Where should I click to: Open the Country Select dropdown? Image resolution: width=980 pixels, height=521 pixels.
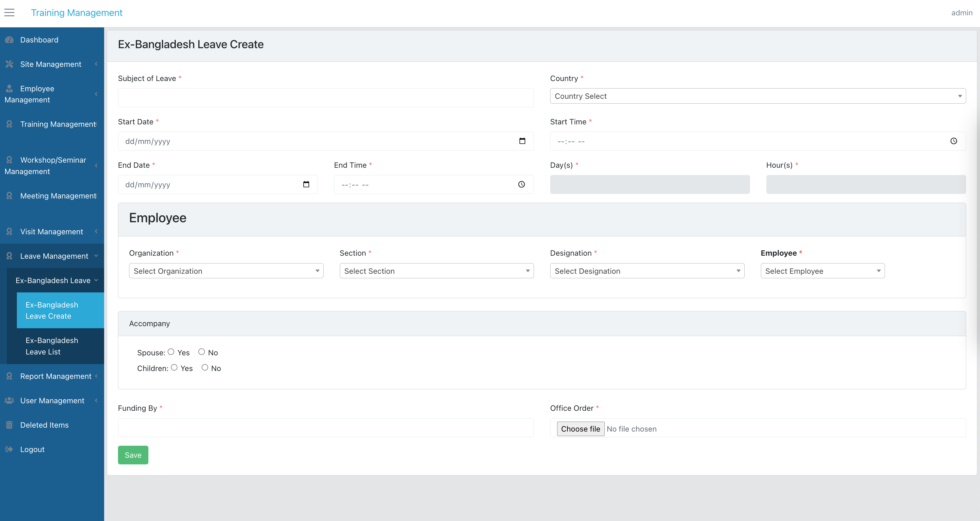click(x=758, y=96)
